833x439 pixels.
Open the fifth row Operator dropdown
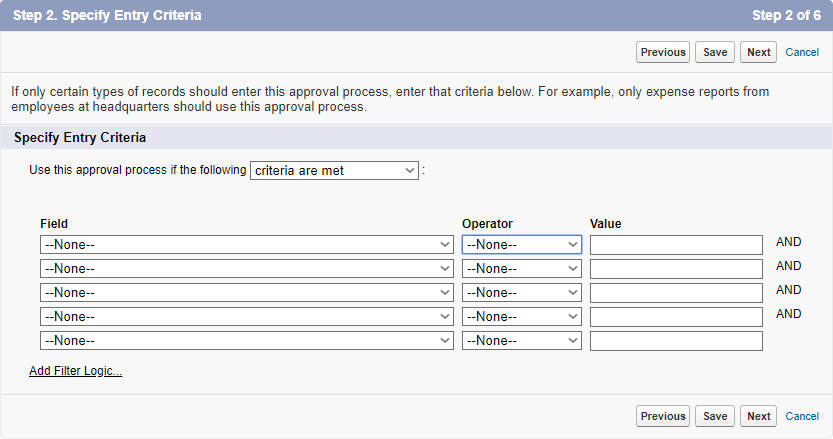pyautogui.click(x=521, y=341)
